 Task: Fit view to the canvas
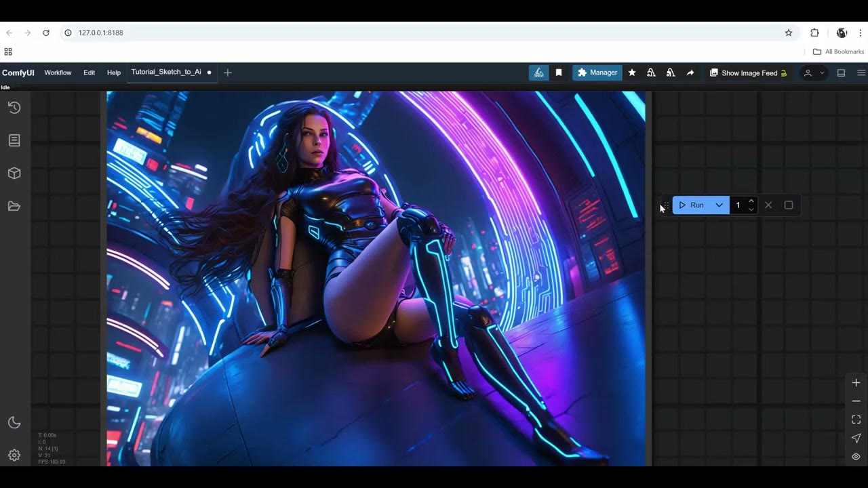pyautogui.click(x=856, y=420)
